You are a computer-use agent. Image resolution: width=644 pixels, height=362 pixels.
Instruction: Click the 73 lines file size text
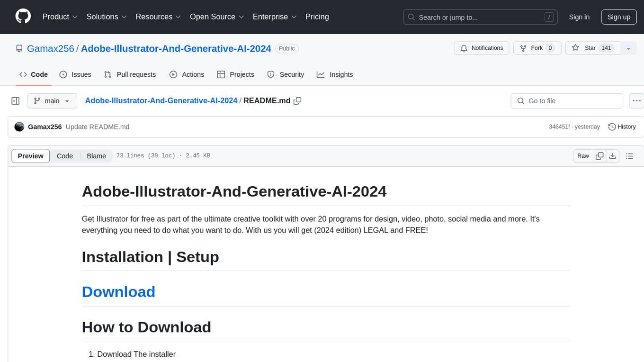point(163,156)
